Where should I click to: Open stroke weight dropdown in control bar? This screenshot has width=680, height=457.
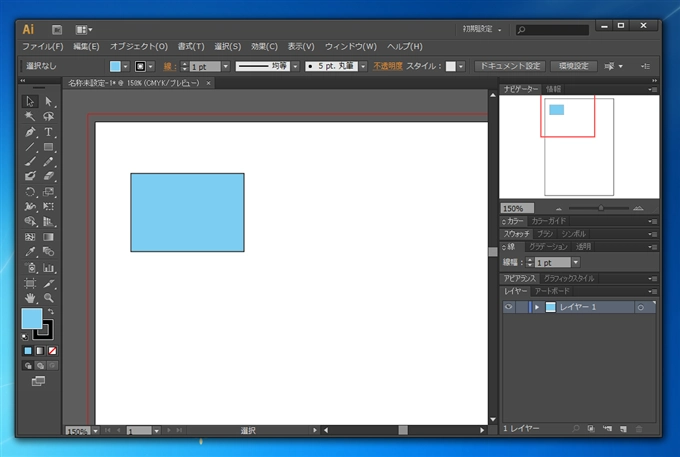coord(226,66)
